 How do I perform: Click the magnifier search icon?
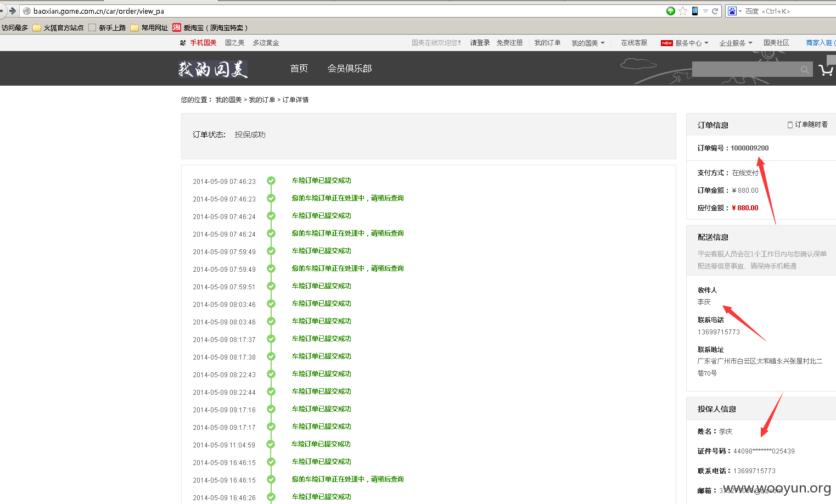click(x=805, y=70)
